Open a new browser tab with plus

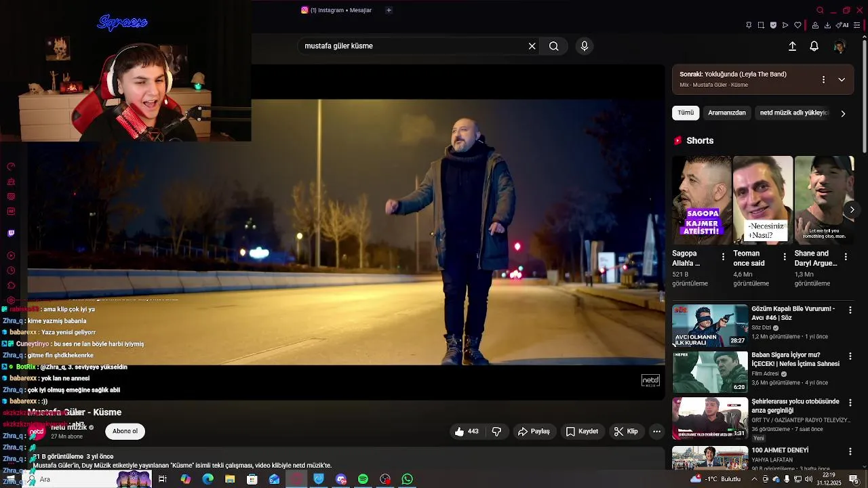389,10
